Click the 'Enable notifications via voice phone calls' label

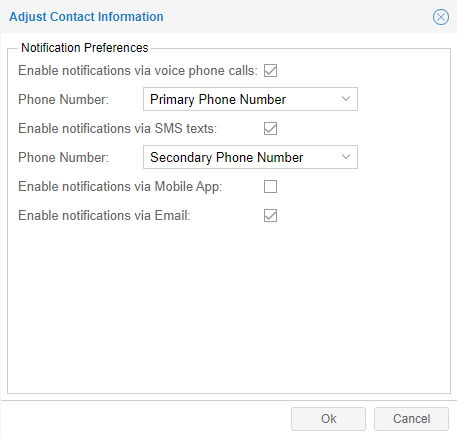[138, 71]
